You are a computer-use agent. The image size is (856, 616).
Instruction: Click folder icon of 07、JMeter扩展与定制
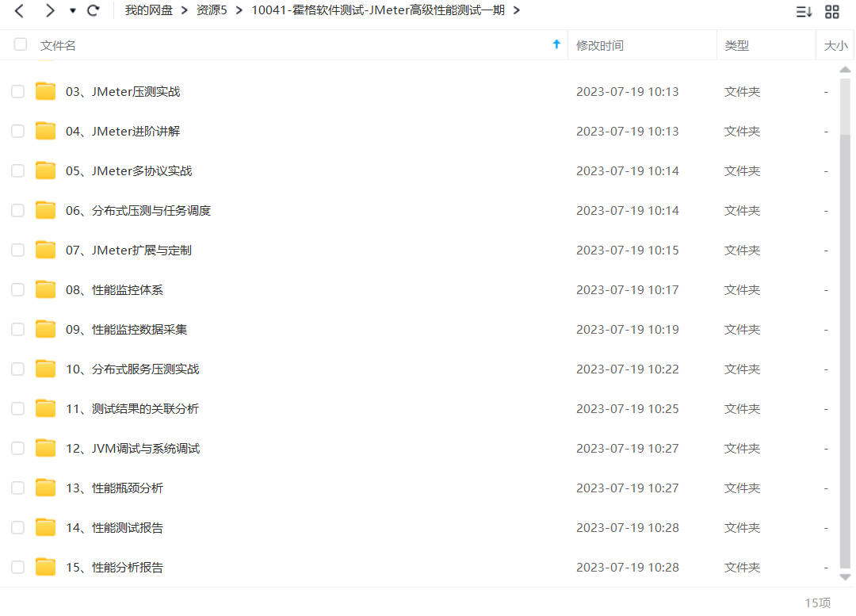[46, 250]
